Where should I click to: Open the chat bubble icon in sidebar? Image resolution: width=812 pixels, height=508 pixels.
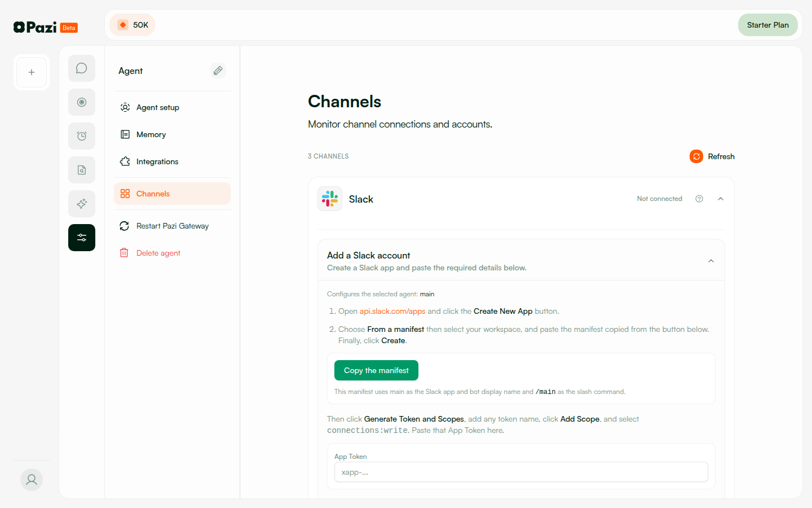pos(82,68)
